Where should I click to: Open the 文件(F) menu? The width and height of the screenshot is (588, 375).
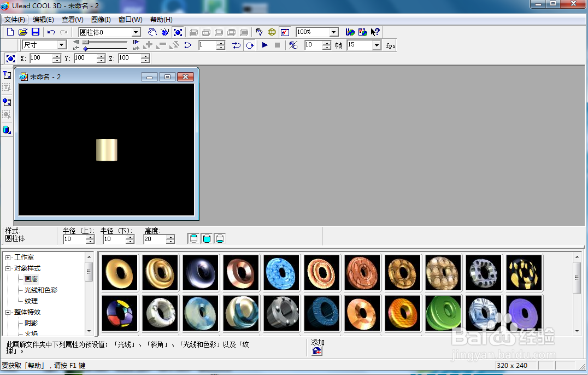(15, 20)
